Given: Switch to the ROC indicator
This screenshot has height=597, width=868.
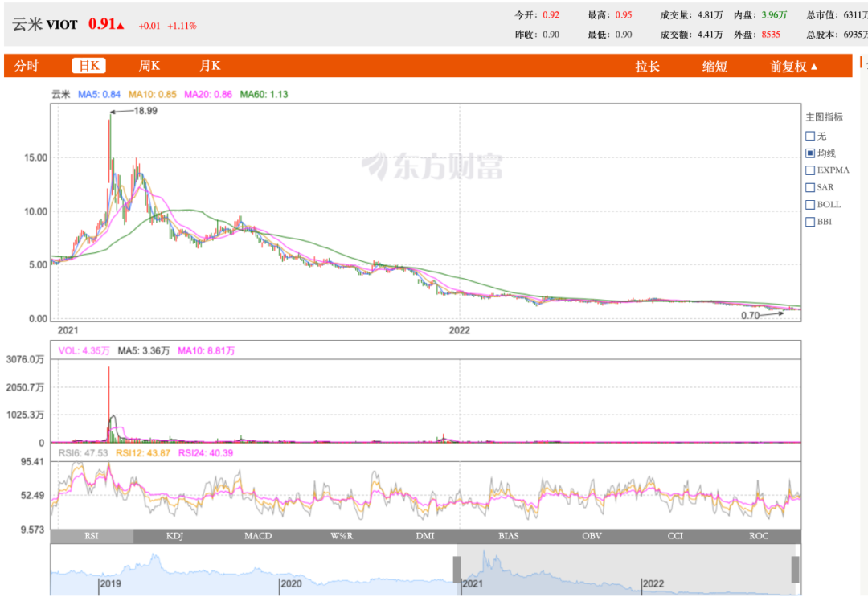Looking at the screenshot, I should pos(759,536).
